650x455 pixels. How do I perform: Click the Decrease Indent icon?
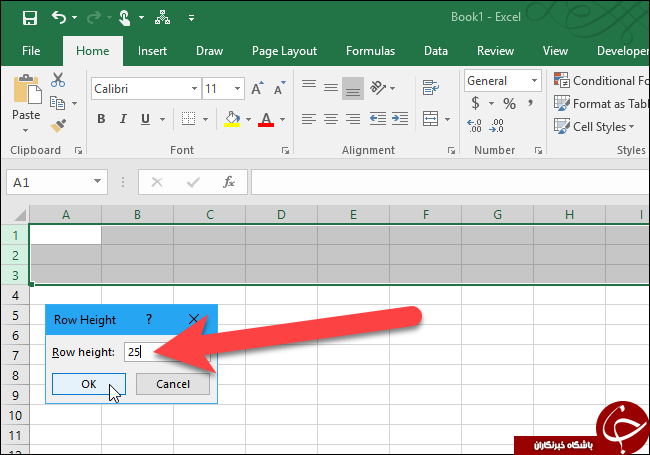pyautogui.click(x=378, y=119)
